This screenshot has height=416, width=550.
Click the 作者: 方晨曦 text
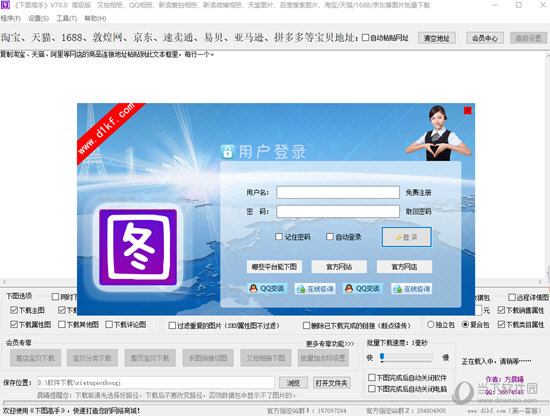[x=504, y=379]
